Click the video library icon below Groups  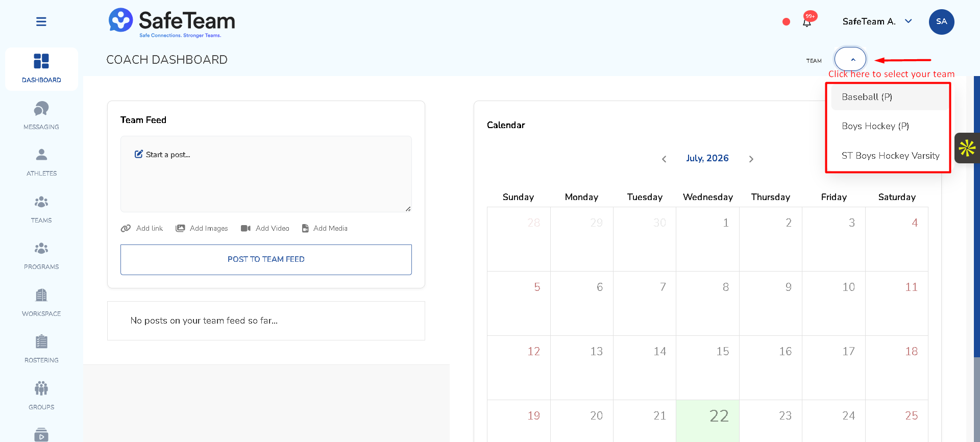click(41, 435)
